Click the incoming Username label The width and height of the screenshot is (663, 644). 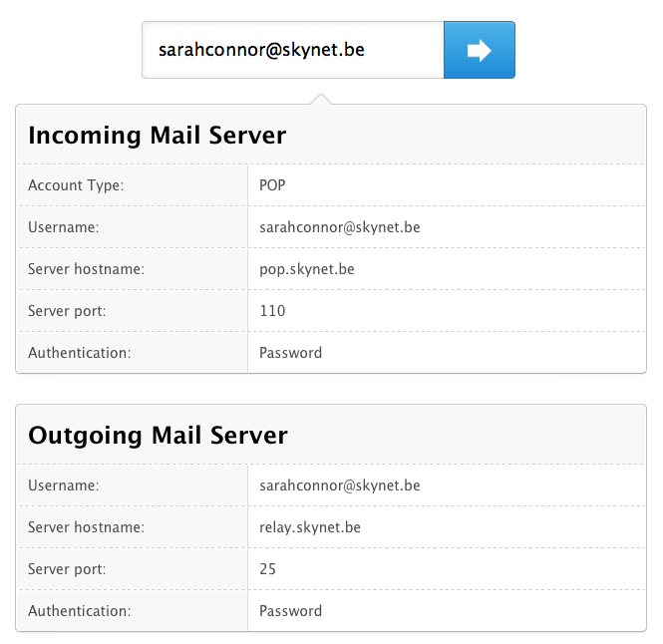point(64,227)
